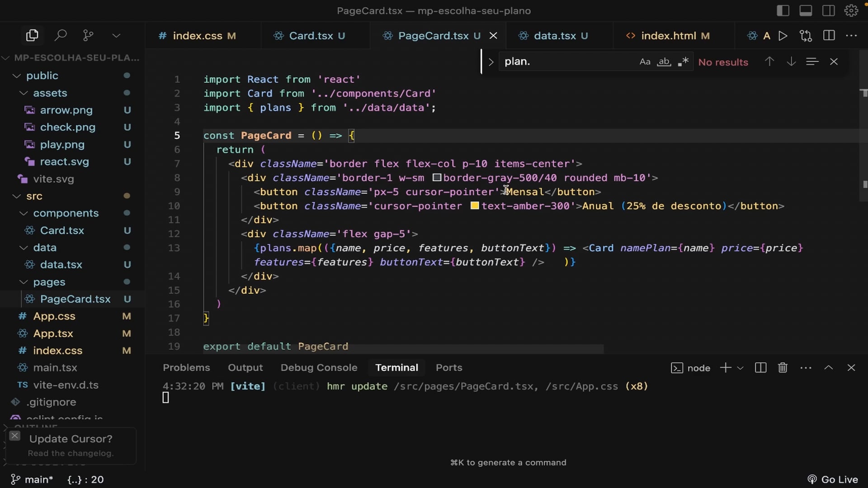Kill terminal with the trash icon
Screen dimensions: 868x488
point(783,368)
